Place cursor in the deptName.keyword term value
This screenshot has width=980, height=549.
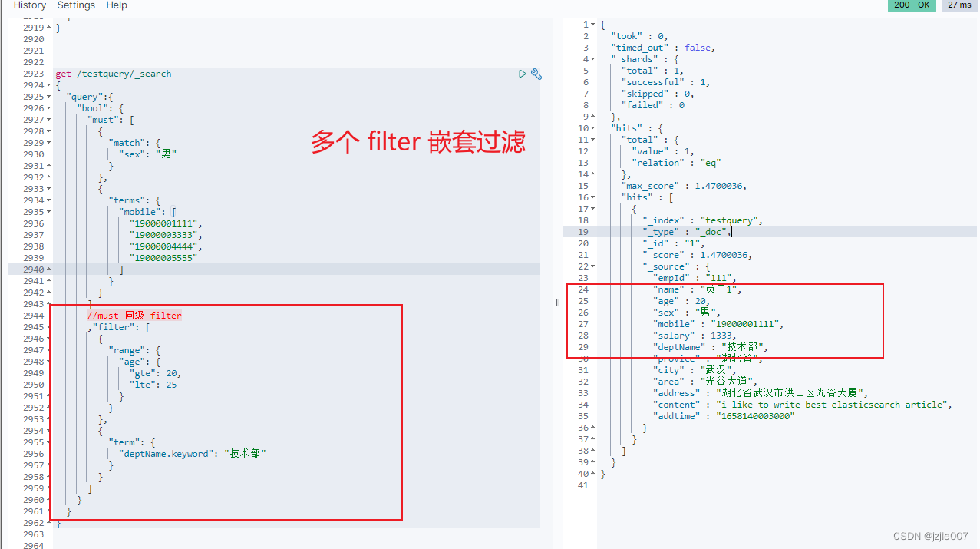click(x=244, y=453)
